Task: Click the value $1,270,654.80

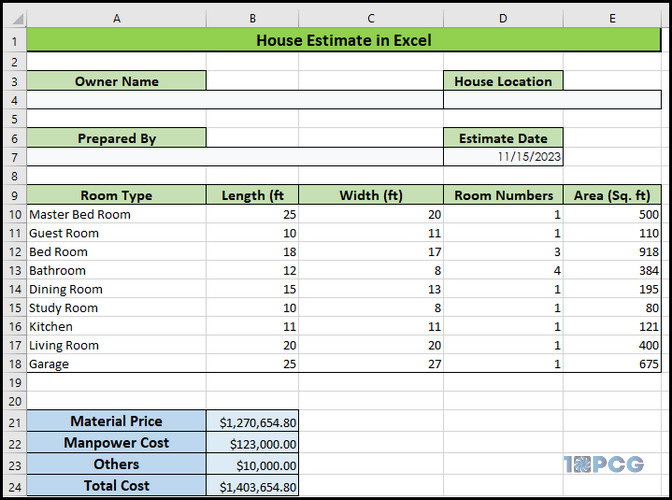Action: click(252, 422)
